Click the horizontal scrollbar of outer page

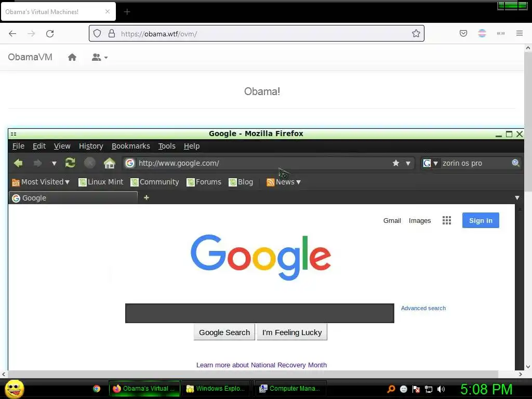coord(253,374)
